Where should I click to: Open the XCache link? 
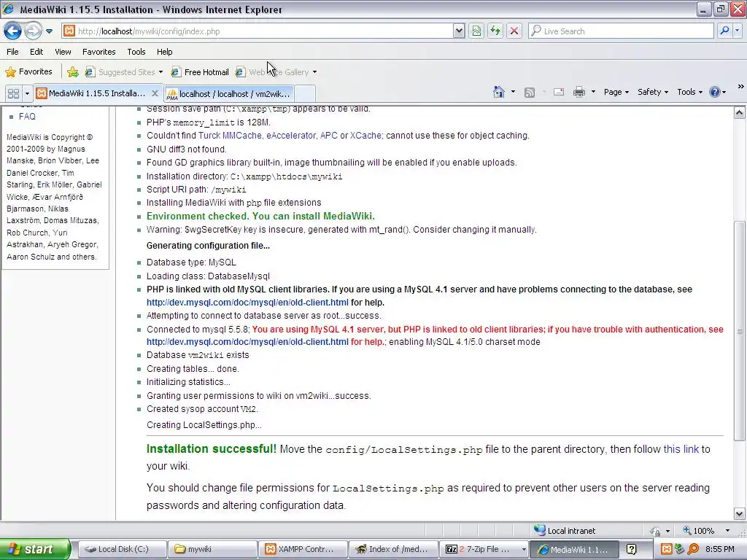(x=365, y=136)
